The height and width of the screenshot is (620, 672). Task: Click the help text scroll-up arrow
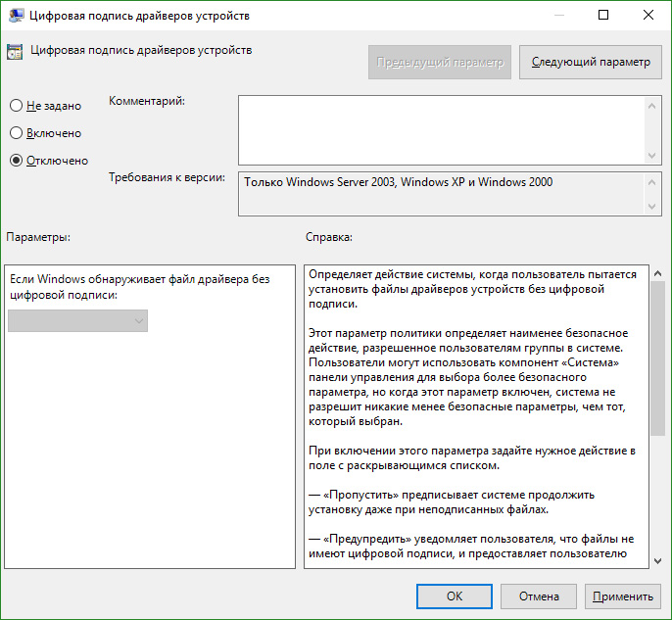coord(656,273)
